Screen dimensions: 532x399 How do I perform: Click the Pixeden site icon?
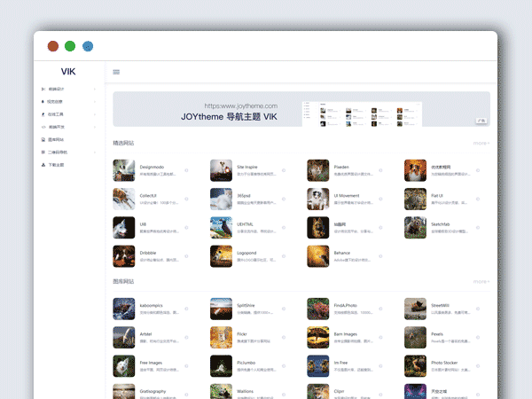[x=318, y=170]
